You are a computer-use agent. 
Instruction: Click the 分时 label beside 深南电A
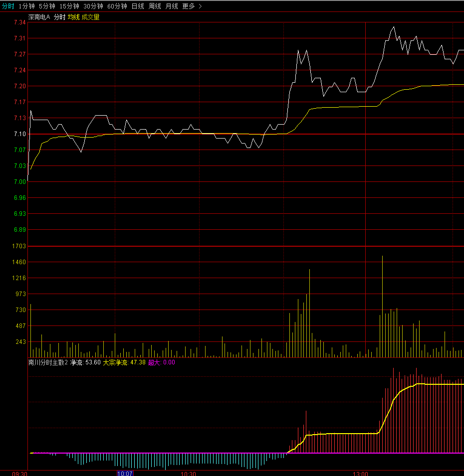pos(59,17)
